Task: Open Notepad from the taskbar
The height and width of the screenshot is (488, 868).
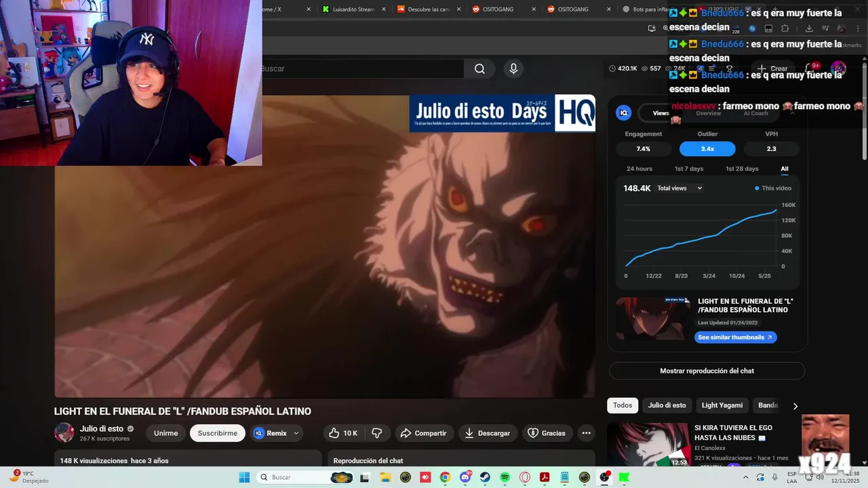Action: point(564,477)
